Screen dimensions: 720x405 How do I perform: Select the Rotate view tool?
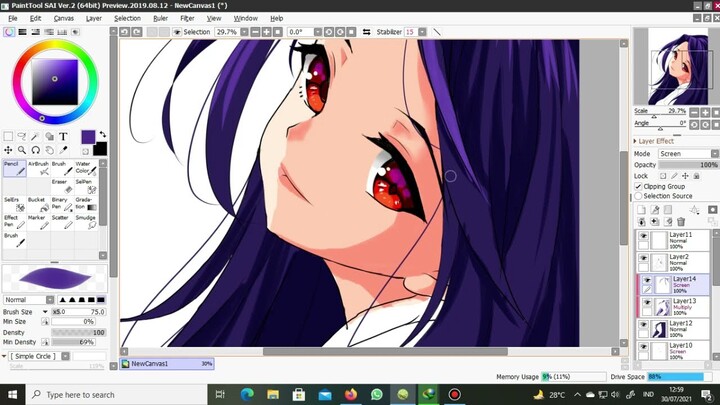pos(35,150)
